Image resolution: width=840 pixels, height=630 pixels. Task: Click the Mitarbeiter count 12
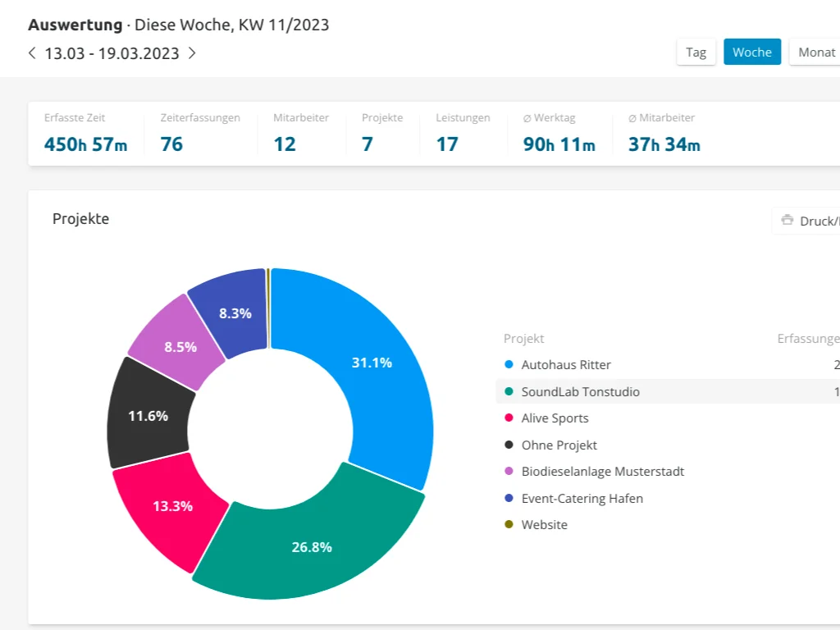[285, 144]
